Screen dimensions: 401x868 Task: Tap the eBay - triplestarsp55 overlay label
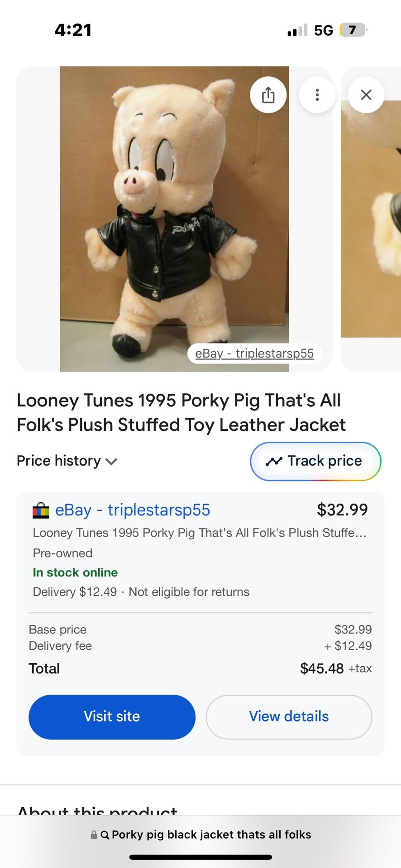(255, 354)
